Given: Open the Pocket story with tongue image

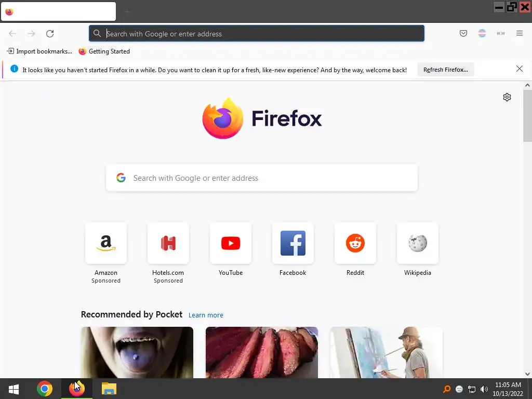Looking at the screenshot, I should point(137,353).
